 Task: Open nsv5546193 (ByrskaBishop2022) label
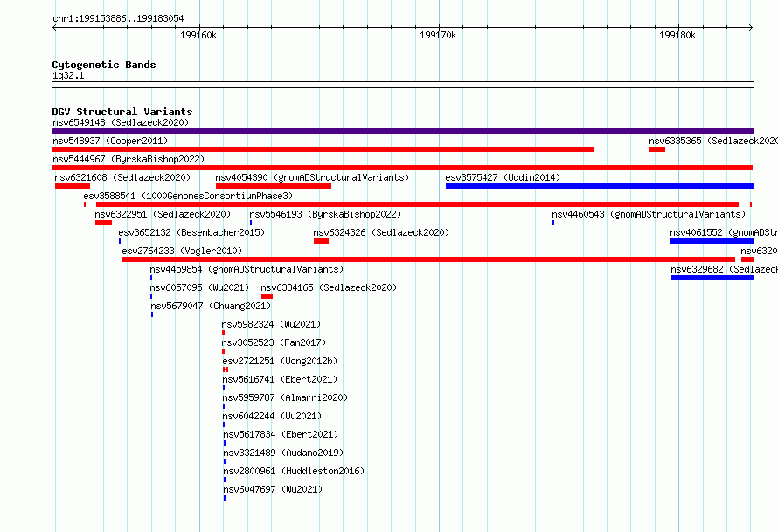coord(325,214)
